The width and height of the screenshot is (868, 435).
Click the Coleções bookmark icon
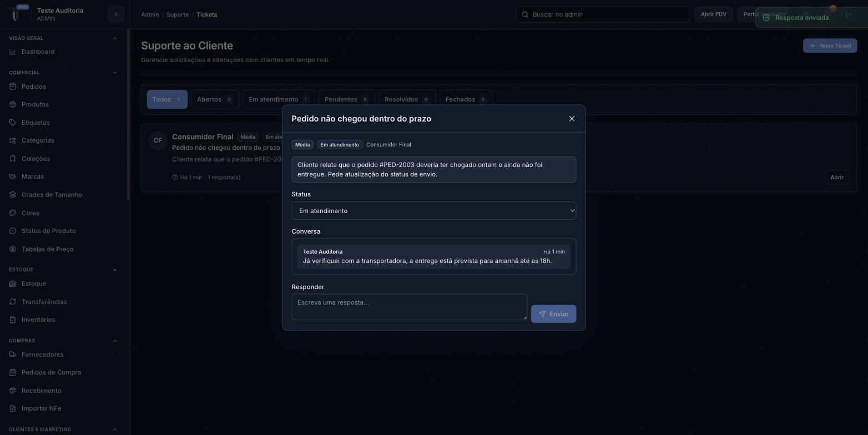(x=13, y=159)
